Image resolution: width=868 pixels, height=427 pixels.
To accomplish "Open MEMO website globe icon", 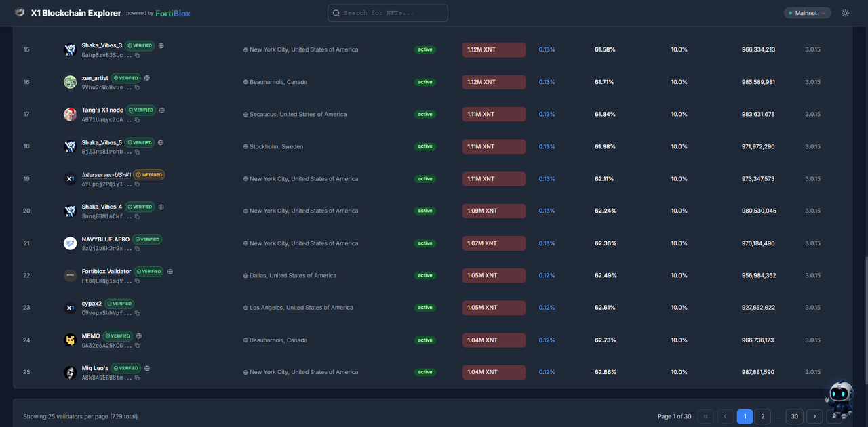I will click(139, 335).
